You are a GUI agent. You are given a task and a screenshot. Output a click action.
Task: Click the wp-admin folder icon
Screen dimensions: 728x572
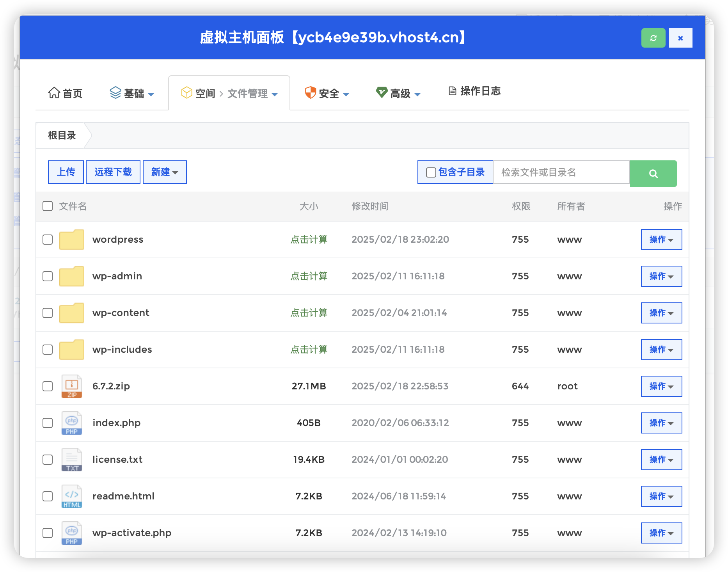(72, 276)
